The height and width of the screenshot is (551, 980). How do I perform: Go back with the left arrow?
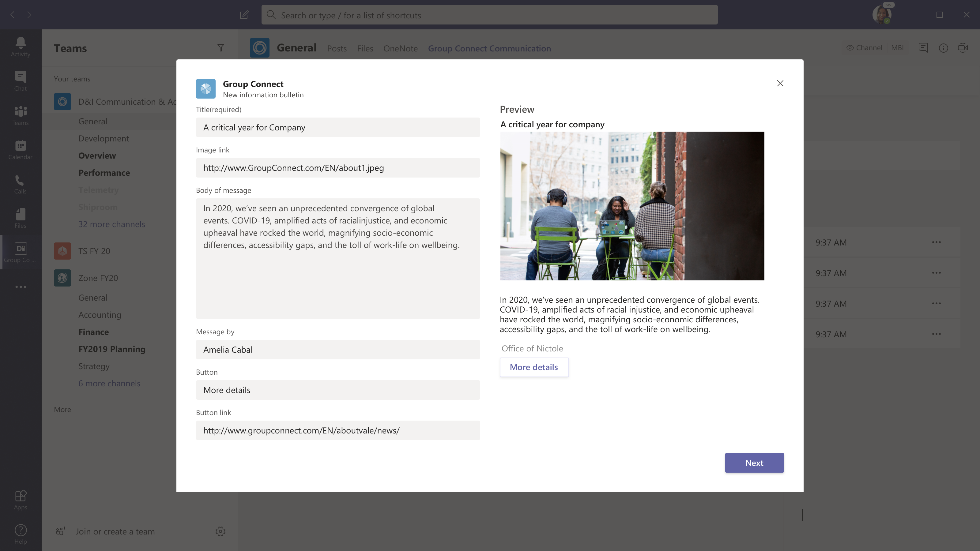pos(12,15)
